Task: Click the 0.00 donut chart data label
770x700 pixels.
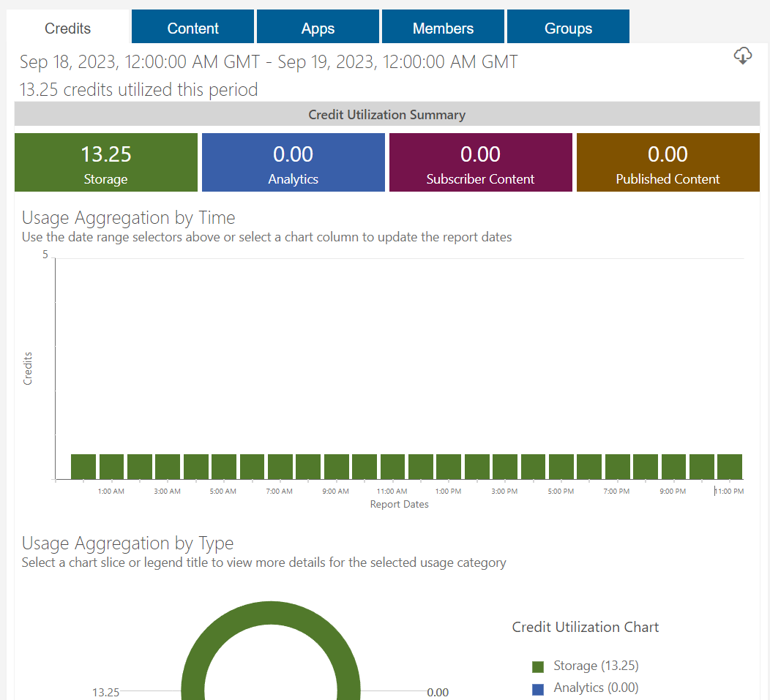Action: (438, 692)
